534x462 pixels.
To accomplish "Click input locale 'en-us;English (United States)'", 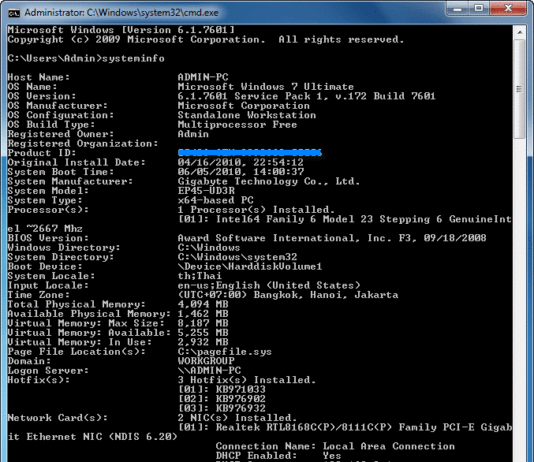I will click(269, 285).
